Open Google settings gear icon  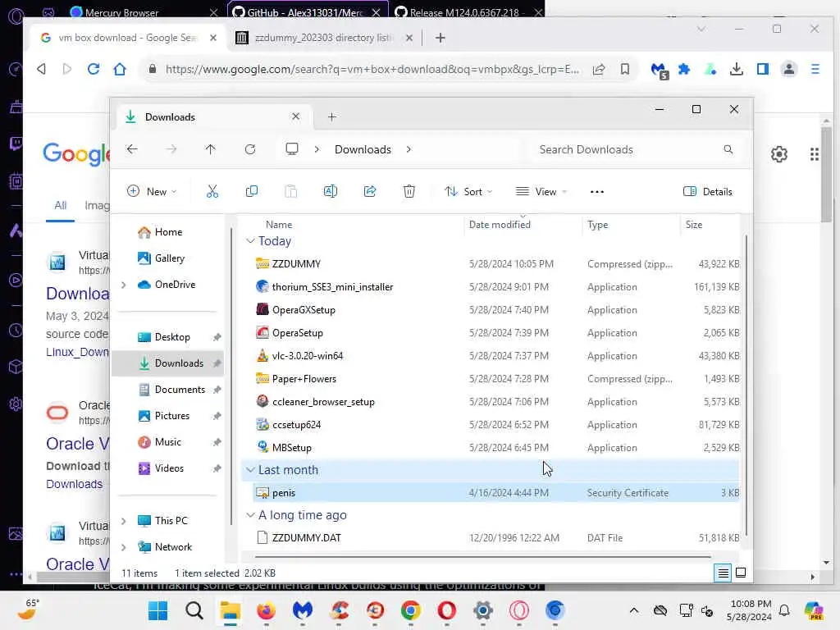tap(779, 154)
